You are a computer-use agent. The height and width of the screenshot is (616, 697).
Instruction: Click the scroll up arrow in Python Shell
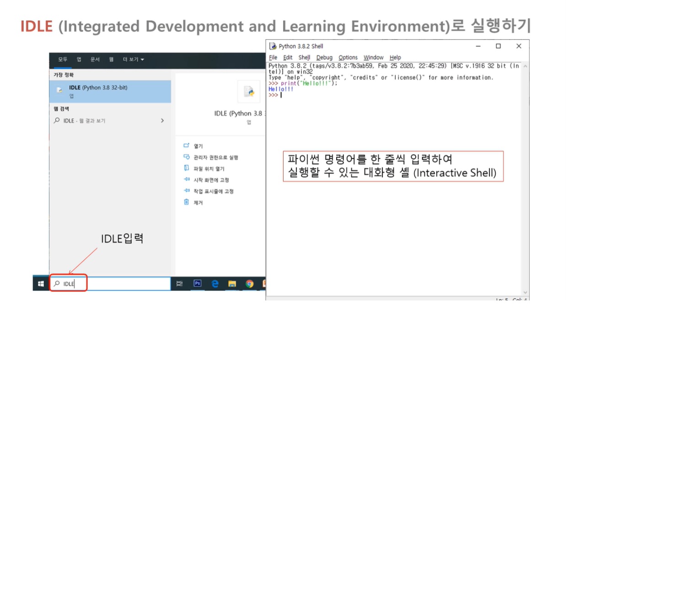click(525, 66)
